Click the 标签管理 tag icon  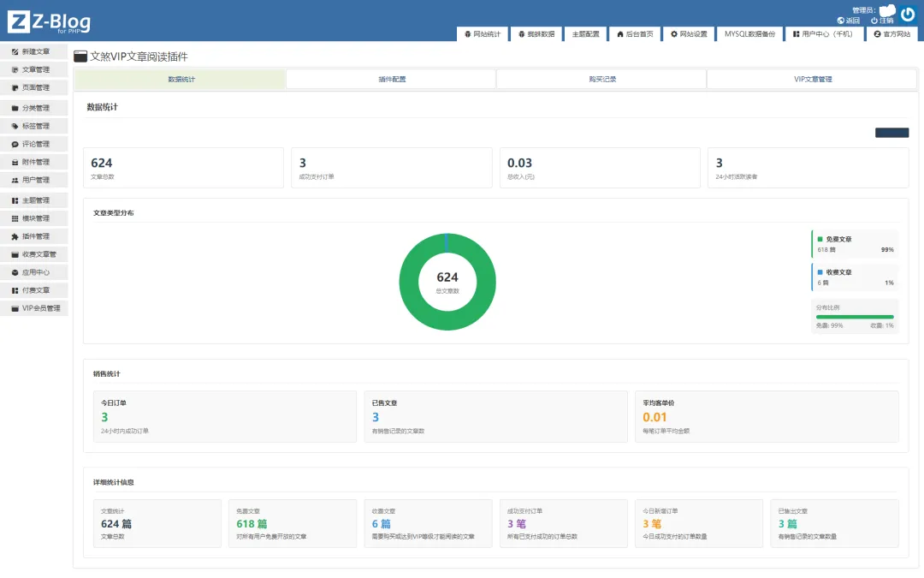[15, 126]
